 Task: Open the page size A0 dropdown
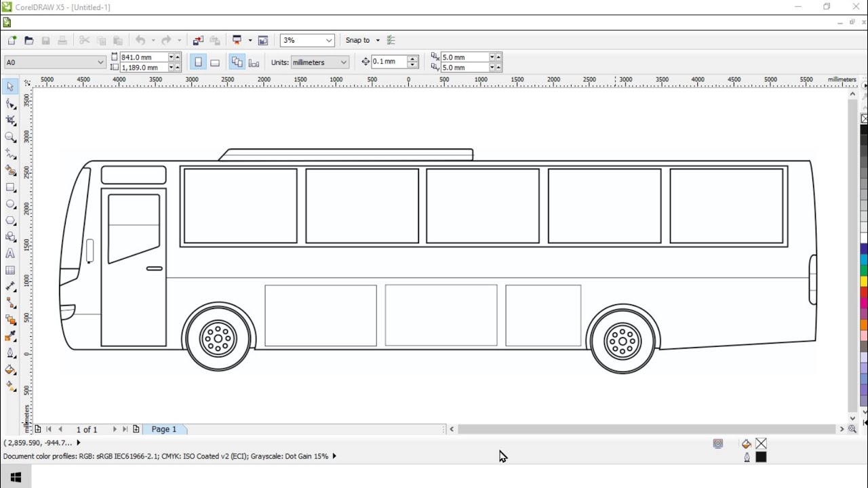click(x=100, y=62)
